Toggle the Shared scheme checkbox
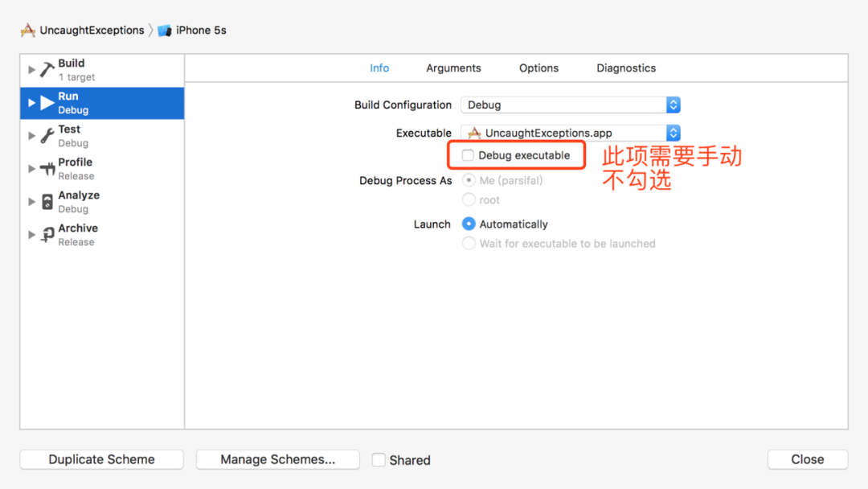Image resolution: width=868 pixels, height=489 pixels. [x=379, y=460]
